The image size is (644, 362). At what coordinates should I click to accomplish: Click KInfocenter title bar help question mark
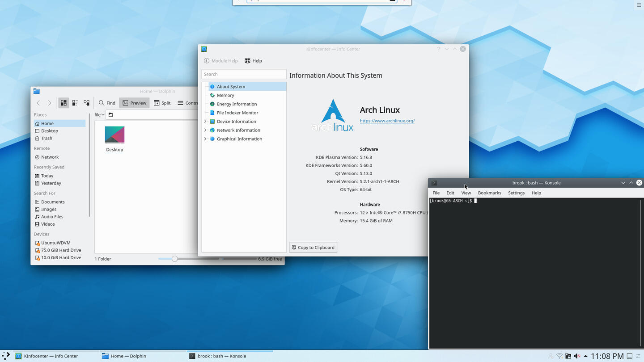tap(438, 49)
